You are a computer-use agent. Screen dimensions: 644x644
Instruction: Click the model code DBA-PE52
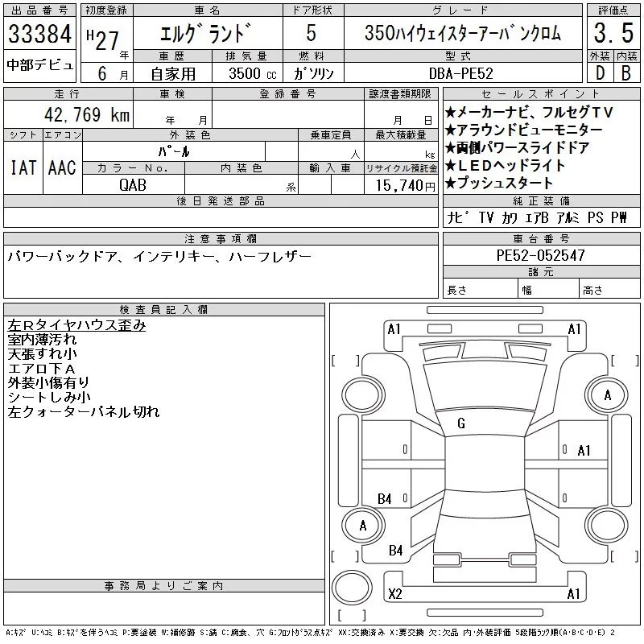coord(460,73)
